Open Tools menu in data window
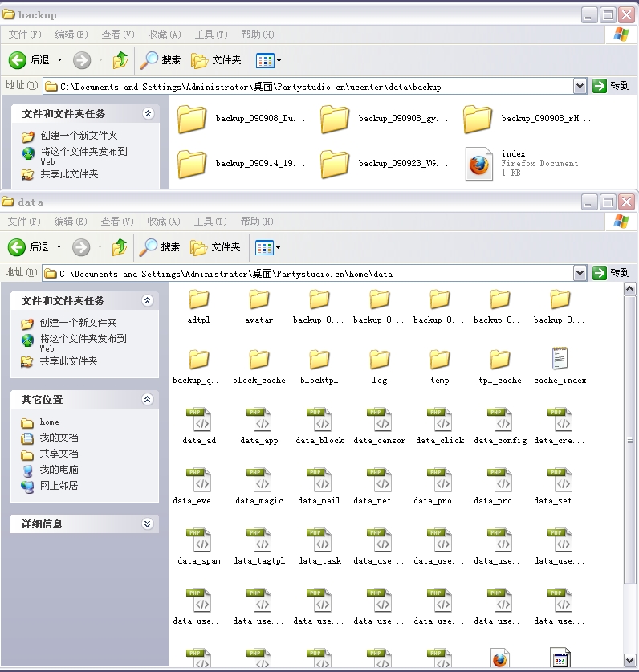The width and height of the screenshot is (639, 672). [210, 221]
